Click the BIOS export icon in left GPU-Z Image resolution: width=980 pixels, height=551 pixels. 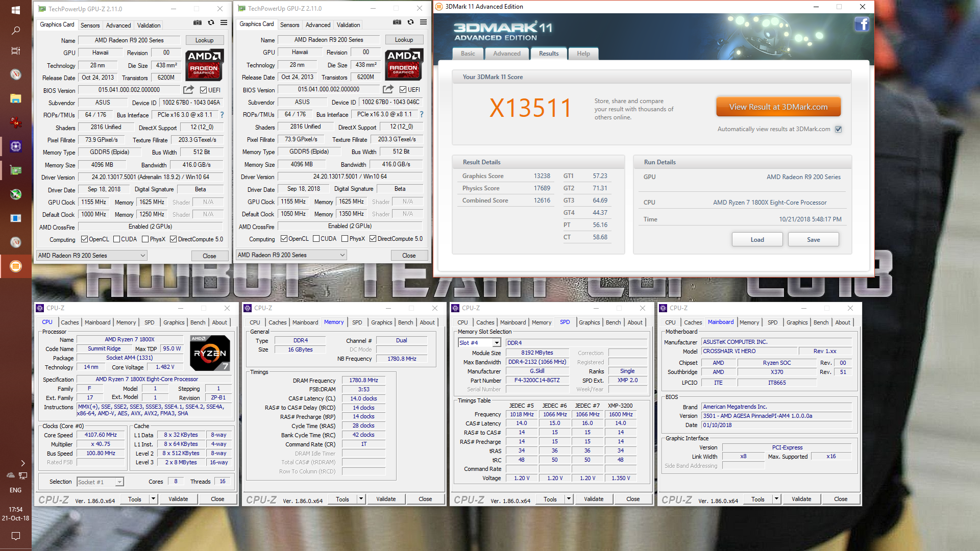[188, 90]
